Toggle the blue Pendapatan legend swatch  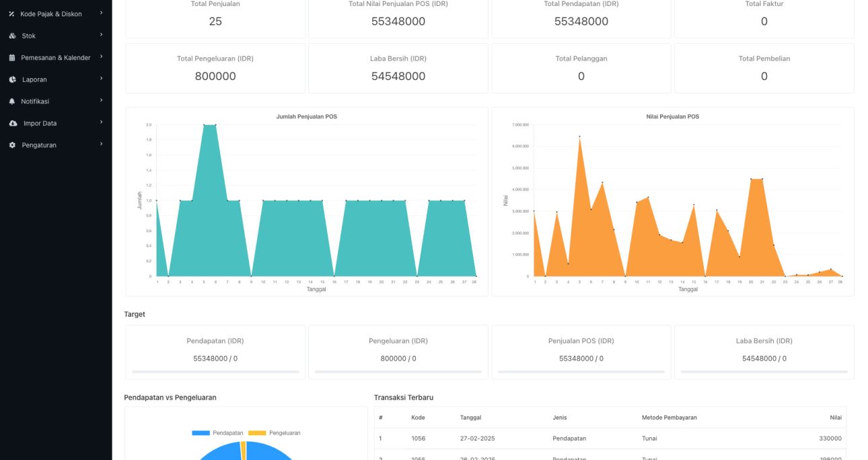point(201,433)
